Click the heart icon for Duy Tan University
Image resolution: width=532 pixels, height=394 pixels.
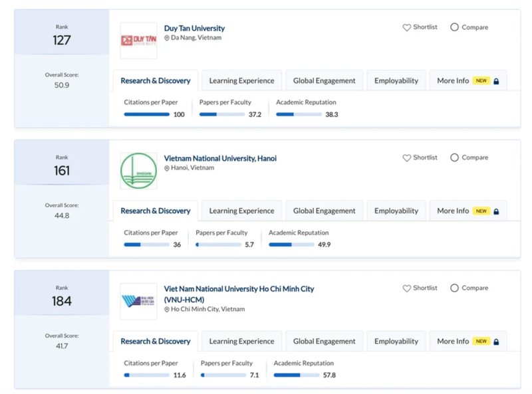[406, 27]
